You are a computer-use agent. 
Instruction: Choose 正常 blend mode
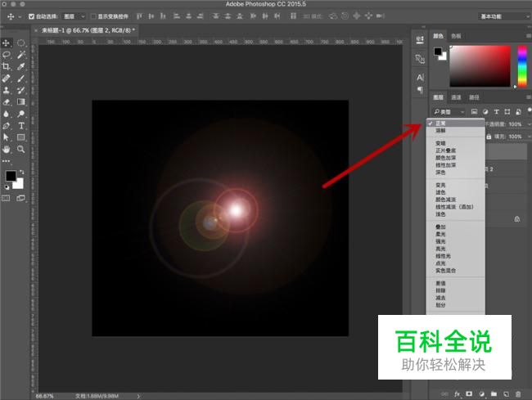(455, 124)
